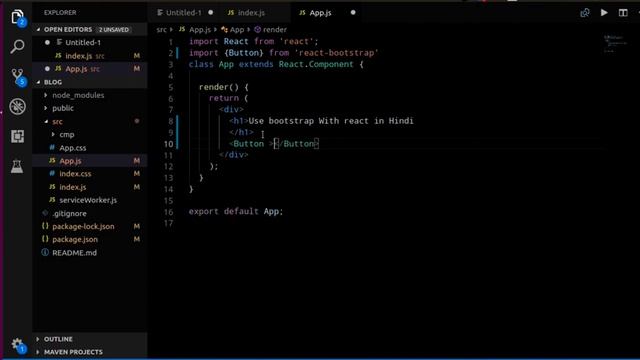This screenshot has height=360, width=640.
Task: Click the react-bootstrap import line text
Action: (x=284, y=53)
